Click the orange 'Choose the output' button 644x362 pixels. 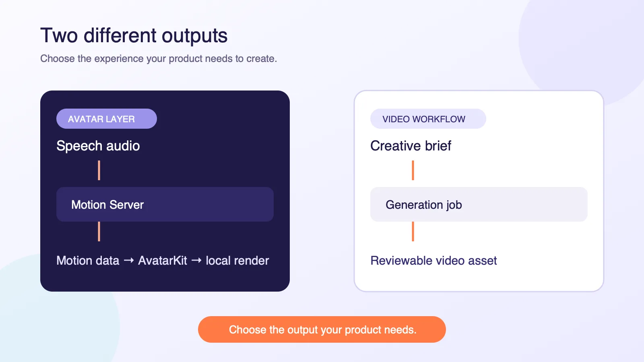(322, 329)
